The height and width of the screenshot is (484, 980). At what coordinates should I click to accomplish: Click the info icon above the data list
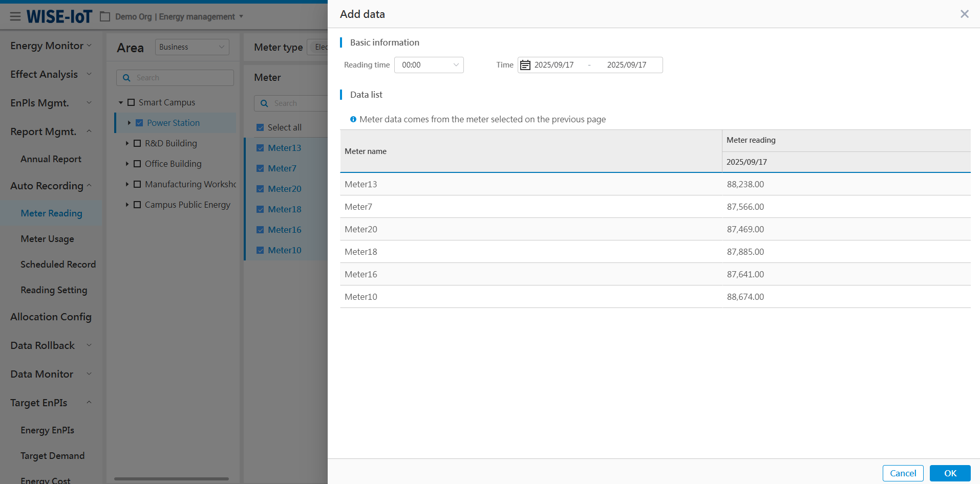coord(353,119)
